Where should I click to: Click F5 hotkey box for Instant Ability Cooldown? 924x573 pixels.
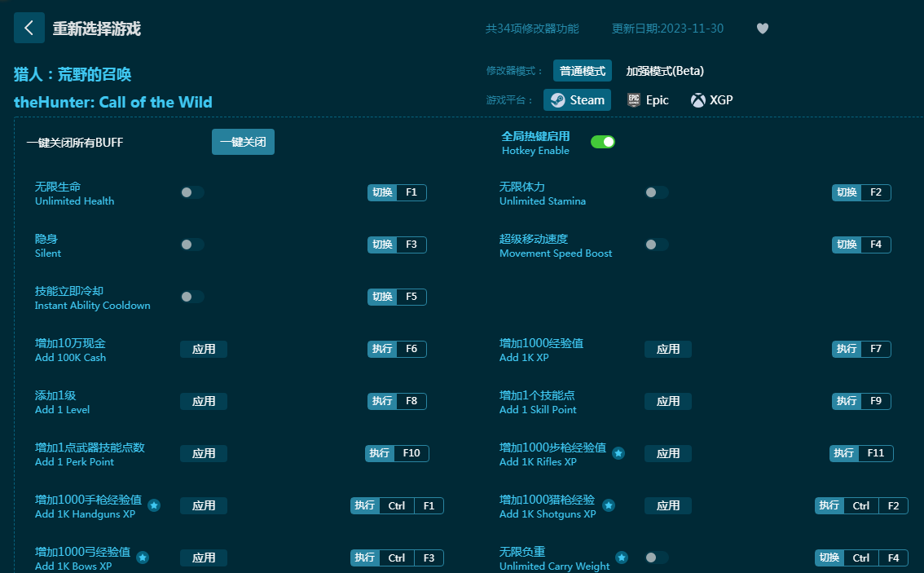coord(411,298)
